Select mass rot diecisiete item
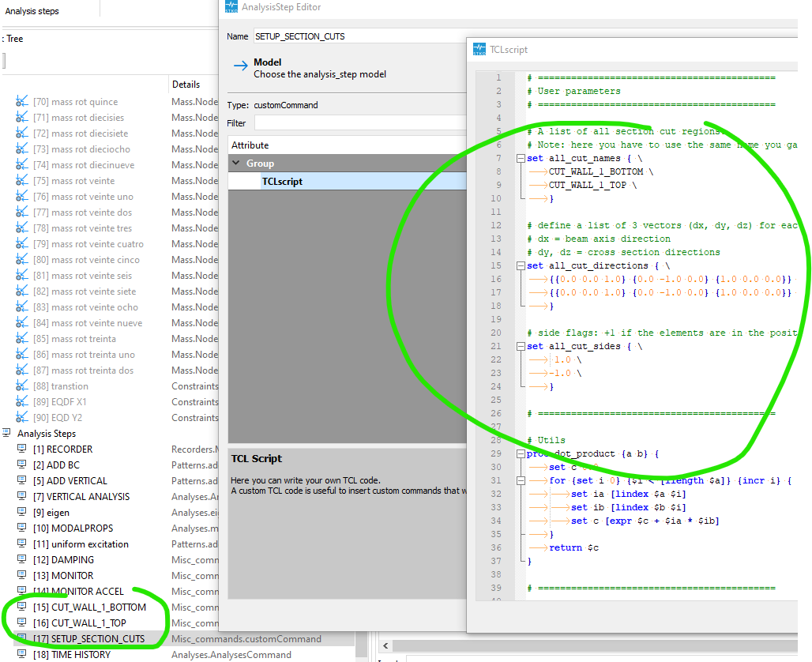The height and width of the screenshot is (662, 812). coord(81,134)
